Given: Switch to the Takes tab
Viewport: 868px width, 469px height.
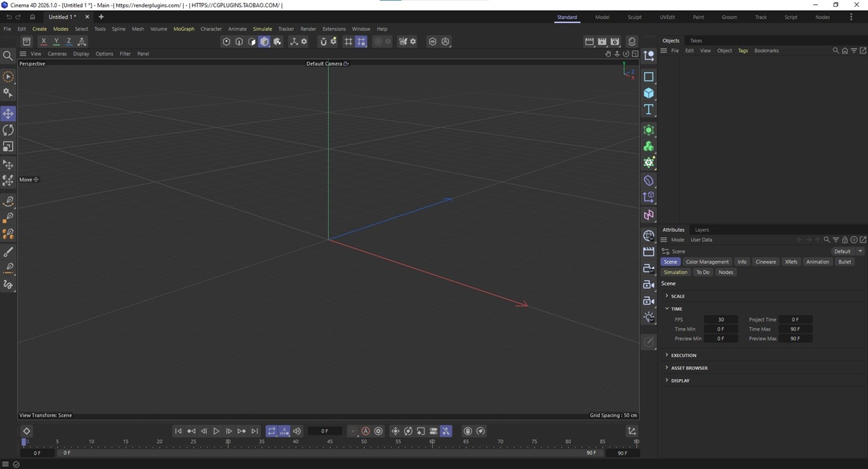Looking at the screenshot, I should click(696, 41).
